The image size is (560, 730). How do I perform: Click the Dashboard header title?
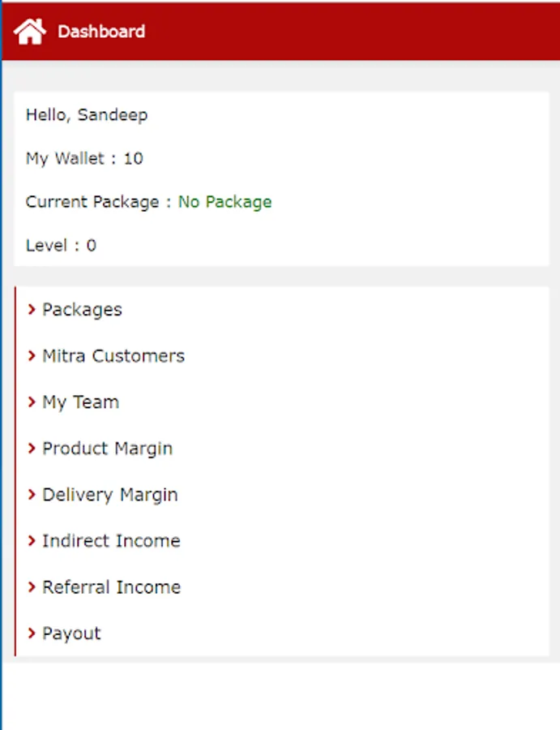(101, 32)
